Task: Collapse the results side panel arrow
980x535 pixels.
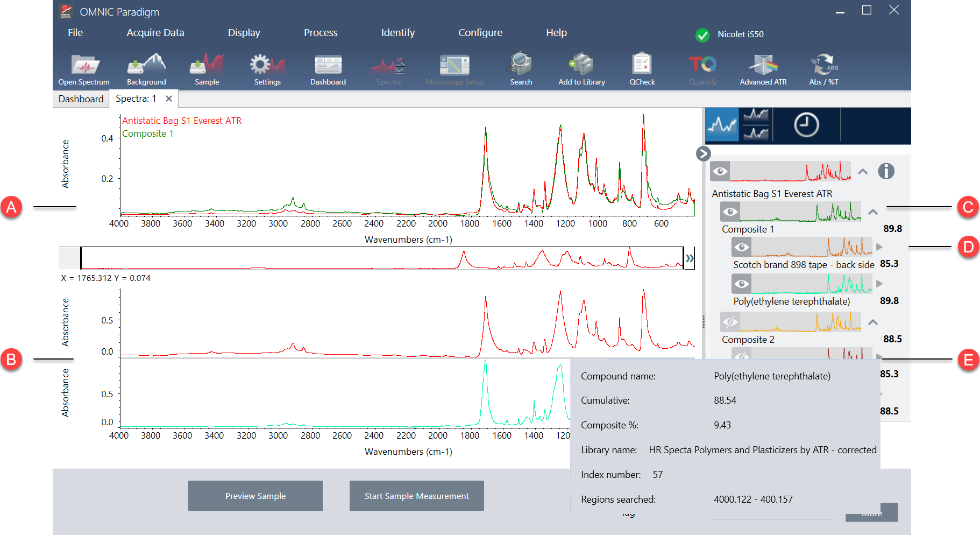Action: pos(703,154)
